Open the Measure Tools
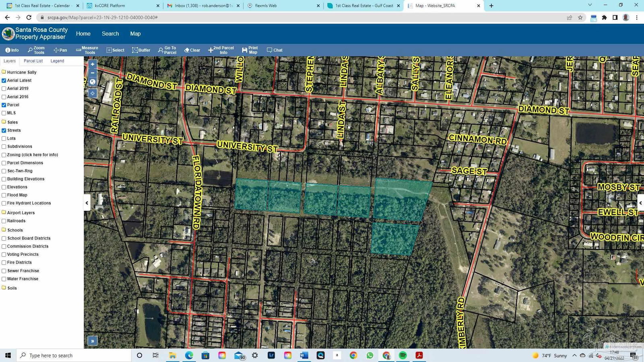Viewport: 644px width, 362px height. 87,50
